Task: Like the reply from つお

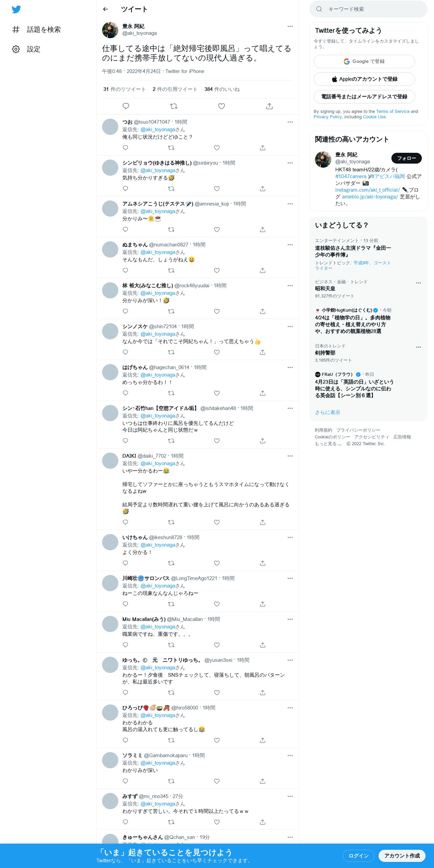Action: [217, 148]
